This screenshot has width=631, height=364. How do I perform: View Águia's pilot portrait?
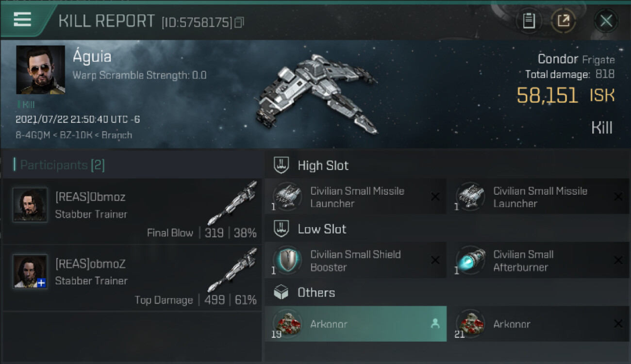coord(40,69)
